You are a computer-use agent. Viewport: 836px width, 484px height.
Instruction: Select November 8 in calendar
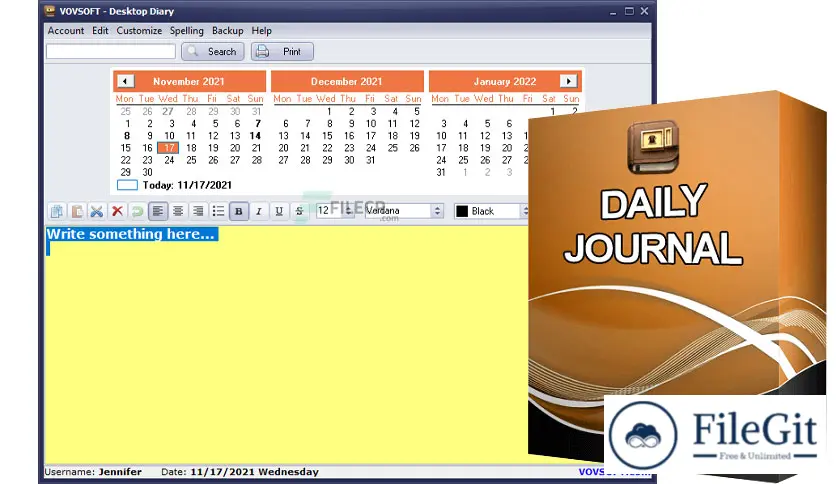pos(126,135)
